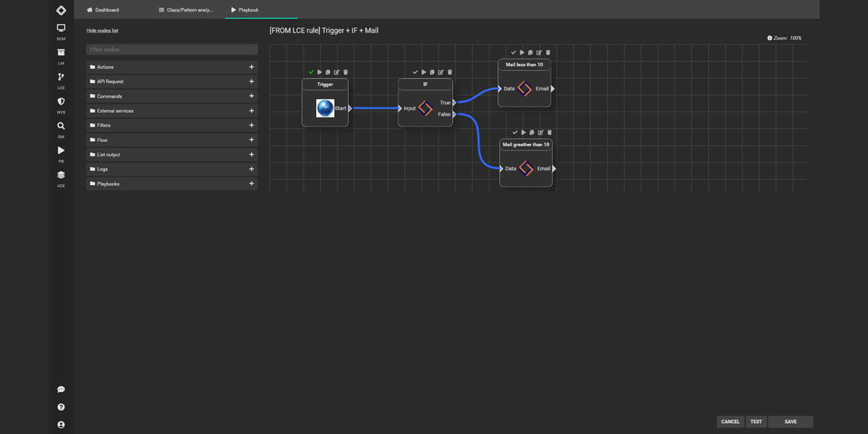Toggle the checkmark above the IF node
Viewport: 868px width, 434px height.
[415, 72]
